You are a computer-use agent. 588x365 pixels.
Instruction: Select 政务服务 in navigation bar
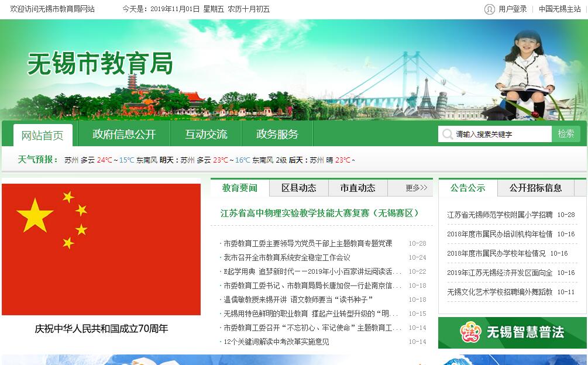(277, 134)
